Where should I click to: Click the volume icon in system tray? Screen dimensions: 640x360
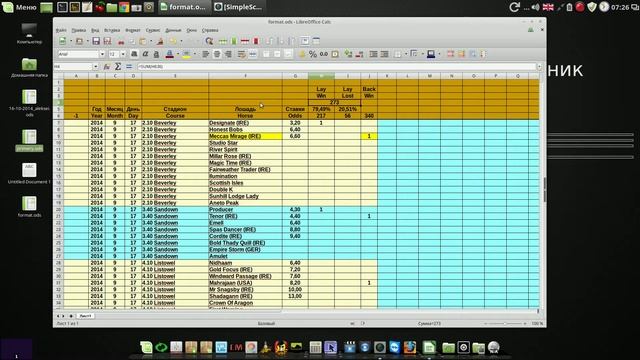(536, 7)
